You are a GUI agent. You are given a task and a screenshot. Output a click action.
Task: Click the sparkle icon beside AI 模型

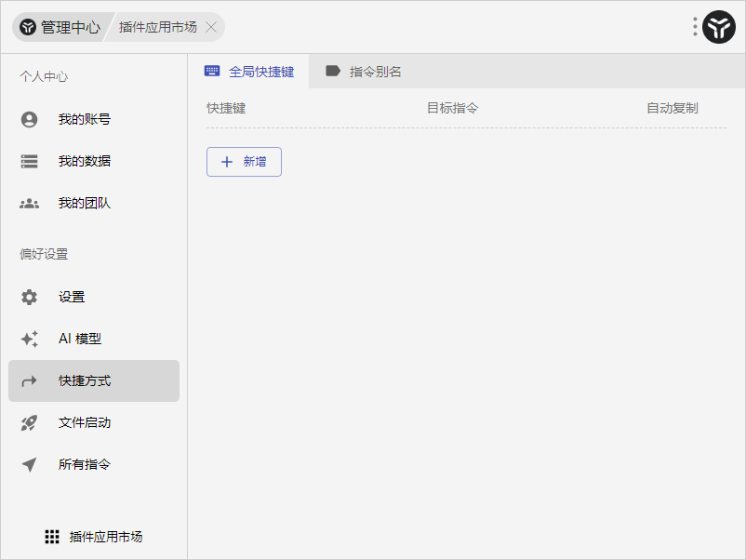[30, 339]
